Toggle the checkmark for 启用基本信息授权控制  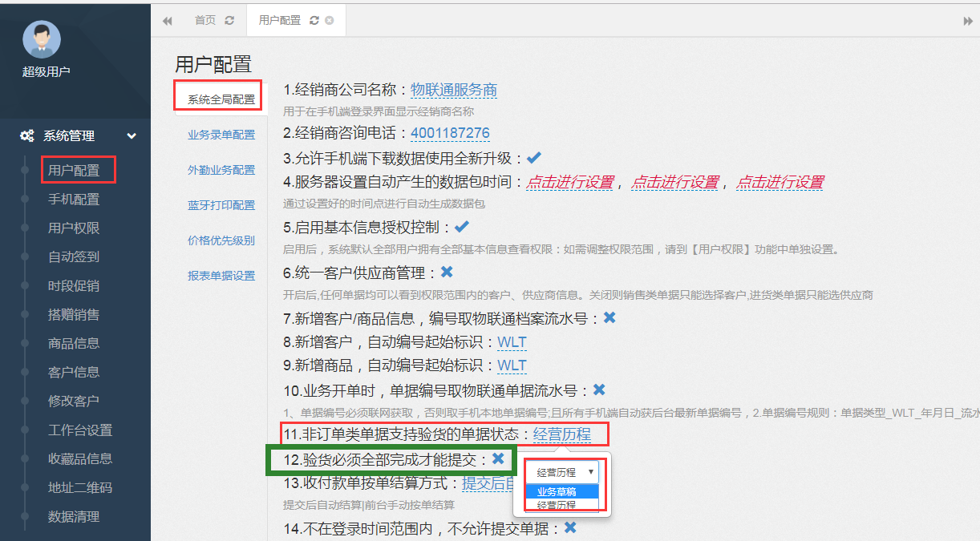pyautogui.click(x=462, y=227)
